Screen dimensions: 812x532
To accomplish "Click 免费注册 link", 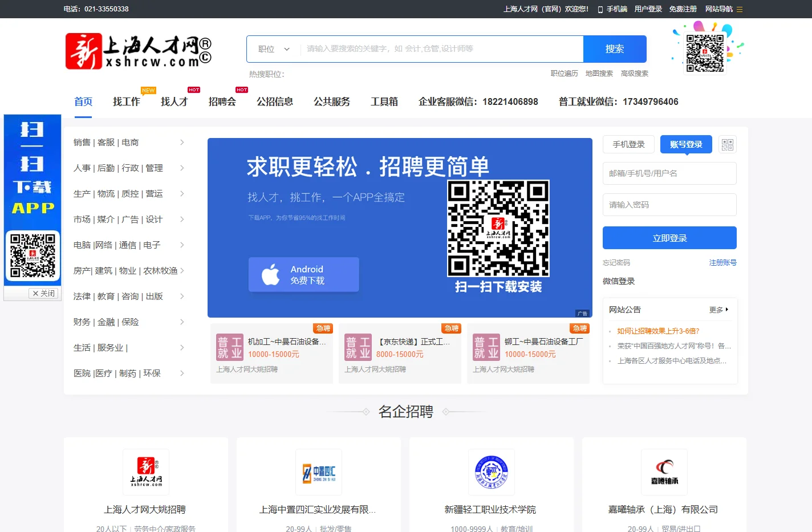I will [x=683, y=9].
